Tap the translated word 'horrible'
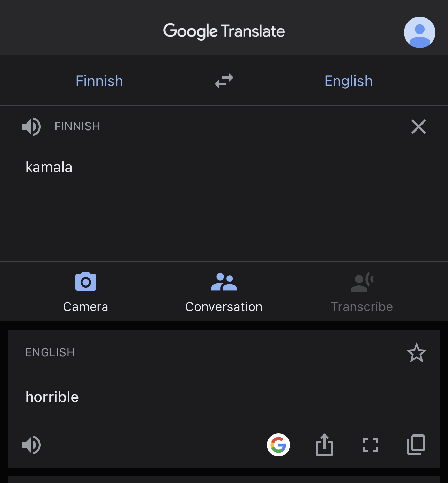Viewport: 448px width, 483px height. tap(52, 397)
